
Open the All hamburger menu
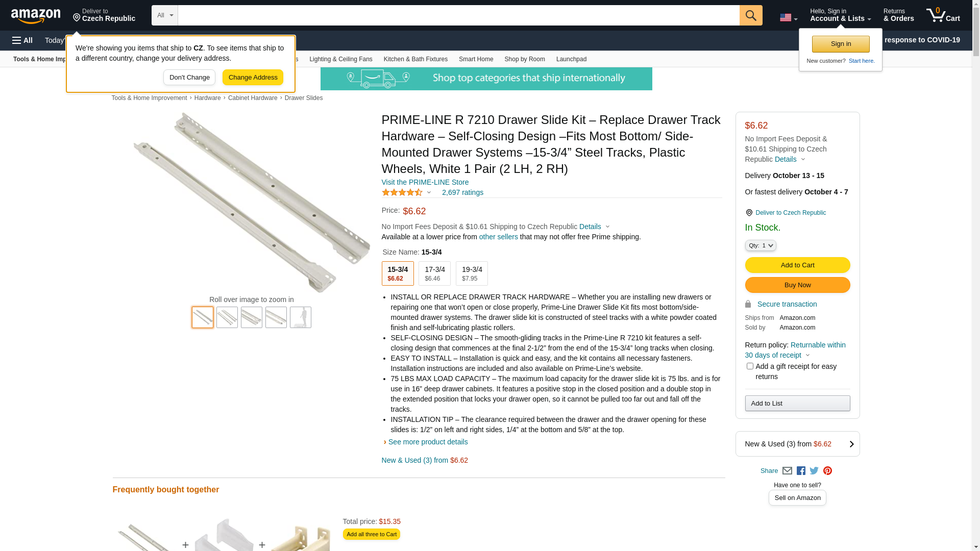point(22,40)
